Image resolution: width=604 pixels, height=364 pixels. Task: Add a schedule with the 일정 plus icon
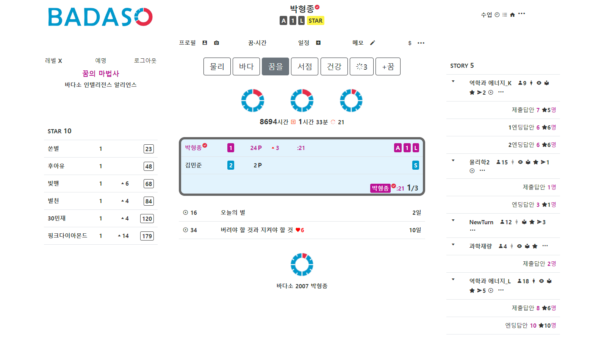[x=318, y=43]
